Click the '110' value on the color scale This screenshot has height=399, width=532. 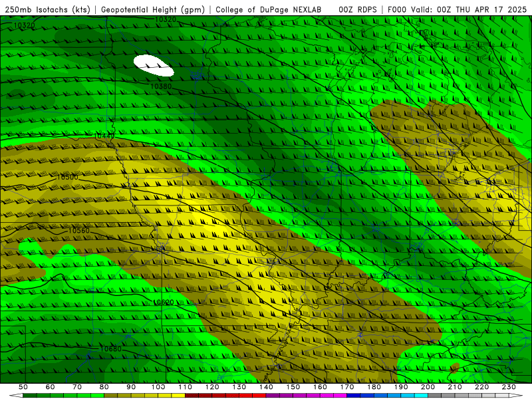pyautogui.click(x=186, y=387)
